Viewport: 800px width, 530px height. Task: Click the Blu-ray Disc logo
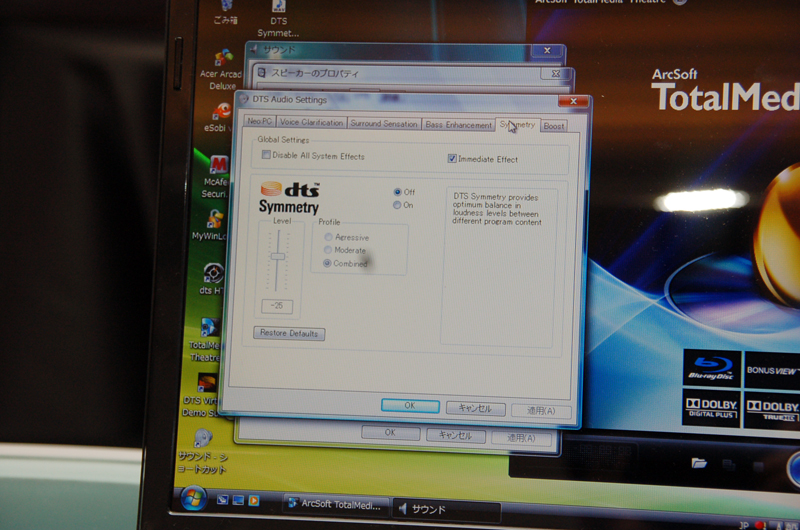[x=711, y=368]
